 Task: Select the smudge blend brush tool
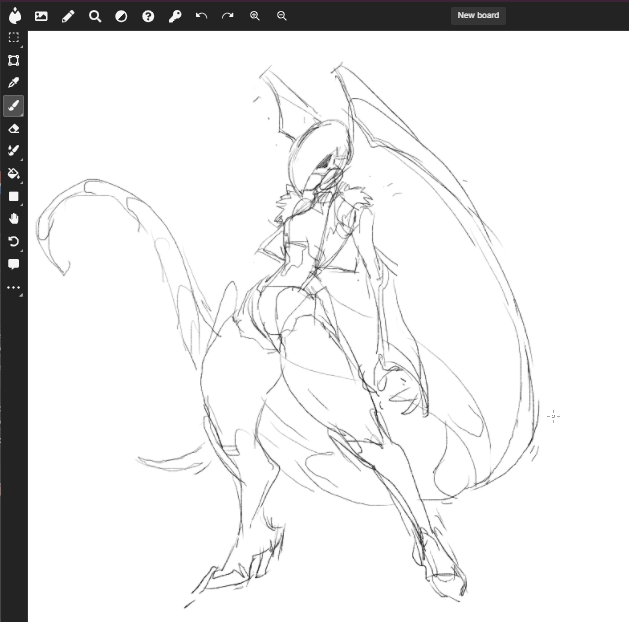point(14,151)
